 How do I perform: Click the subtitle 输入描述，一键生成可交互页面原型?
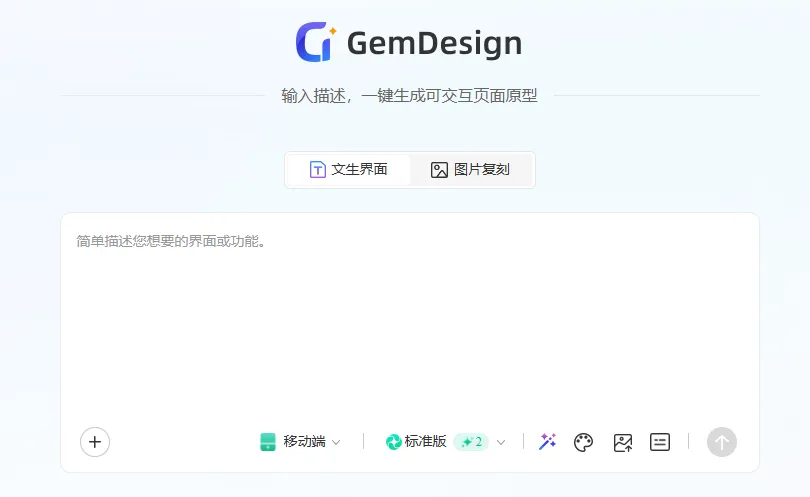click(x=410, y=96)
